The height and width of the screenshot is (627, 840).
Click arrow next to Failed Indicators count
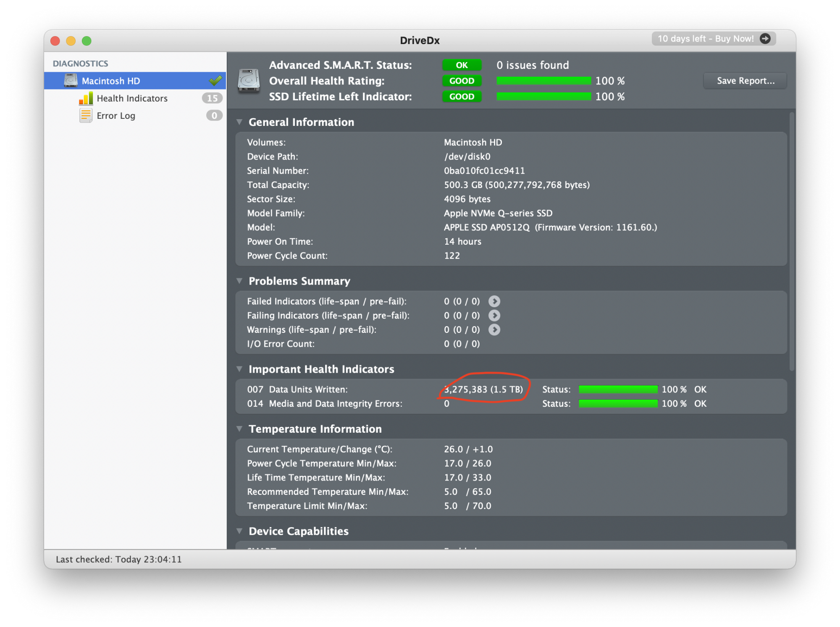(494, 301)
